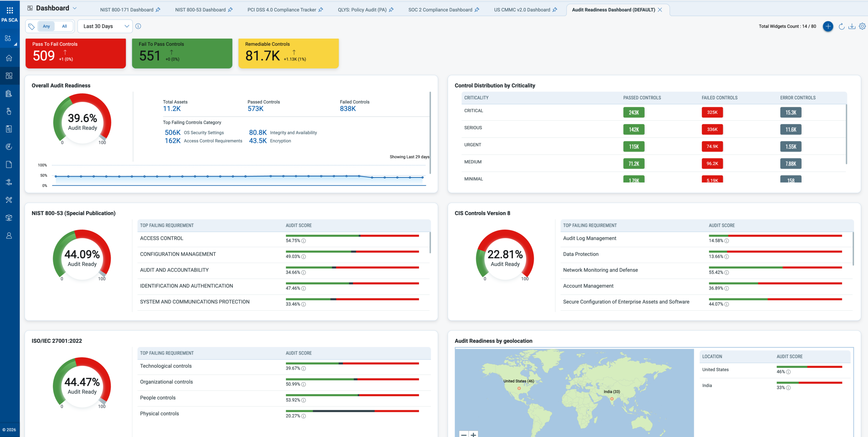The height and width of the screenshot is (437, 868).
Task: Click the CRITICAL passed controls 243K badge
Action: point(634,112)
